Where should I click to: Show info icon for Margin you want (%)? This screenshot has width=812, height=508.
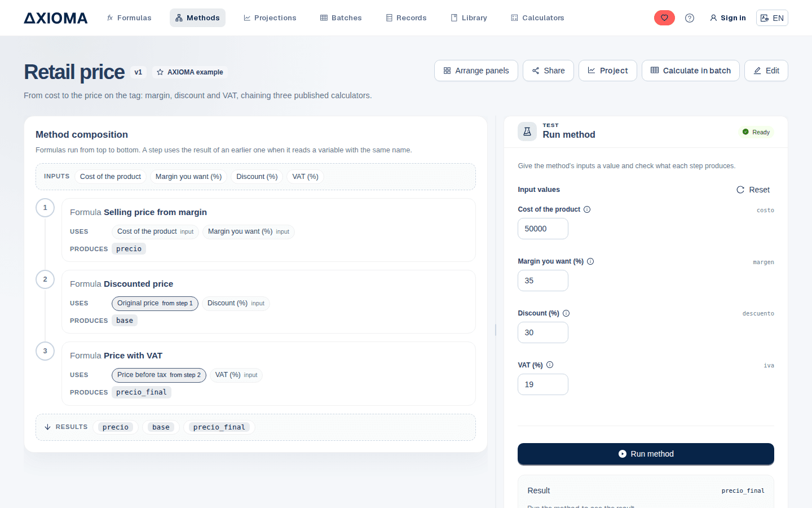coord(590,261)
